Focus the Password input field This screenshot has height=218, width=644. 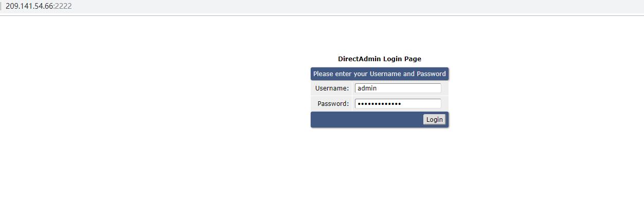click(398, 103)
